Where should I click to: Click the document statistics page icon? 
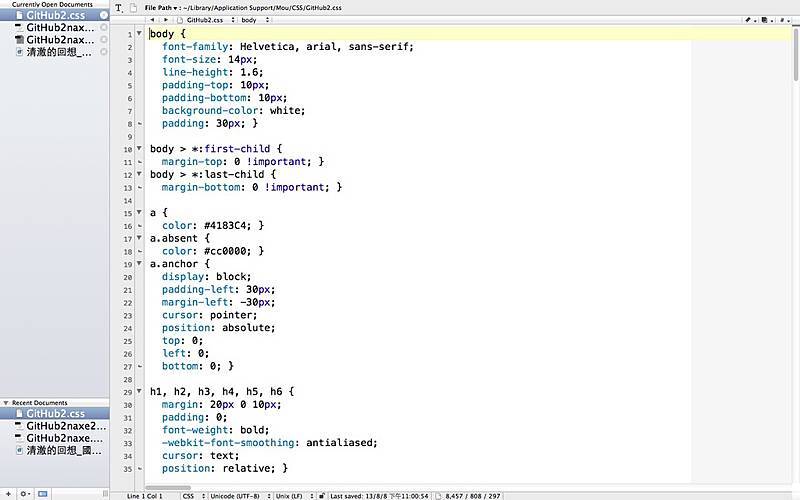pyautogui.click(x=438, y=496)
